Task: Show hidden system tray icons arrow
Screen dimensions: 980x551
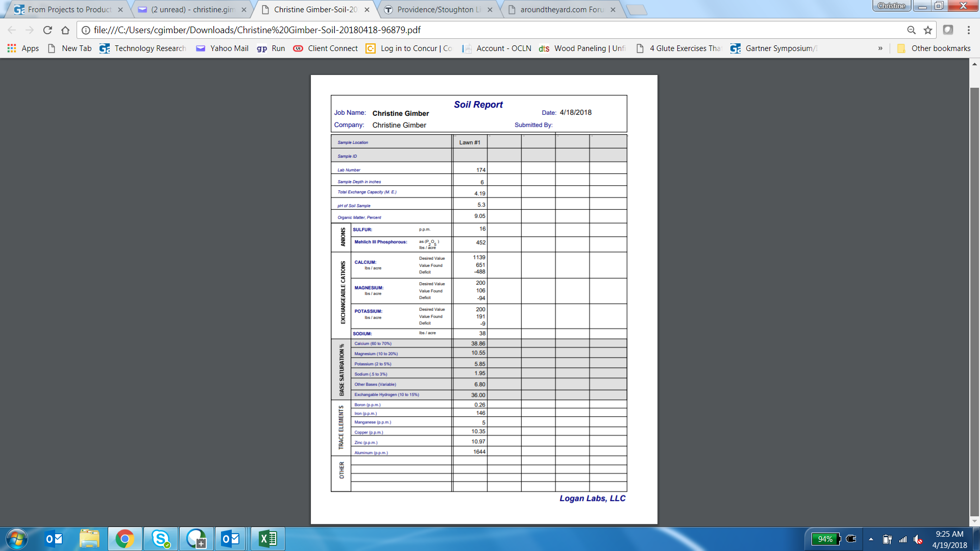Action: (x=871, y=539)
